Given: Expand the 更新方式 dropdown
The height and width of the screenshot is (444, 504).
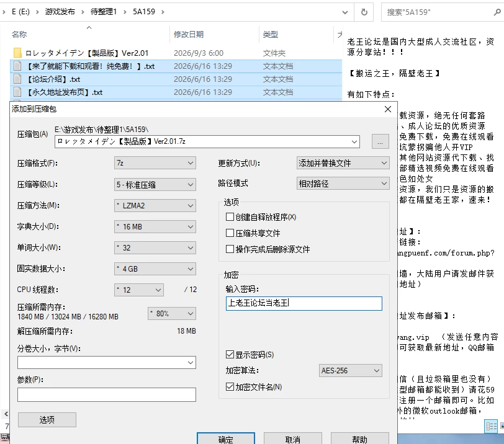Looking at the screenshot, I should (x=343, y=163).
